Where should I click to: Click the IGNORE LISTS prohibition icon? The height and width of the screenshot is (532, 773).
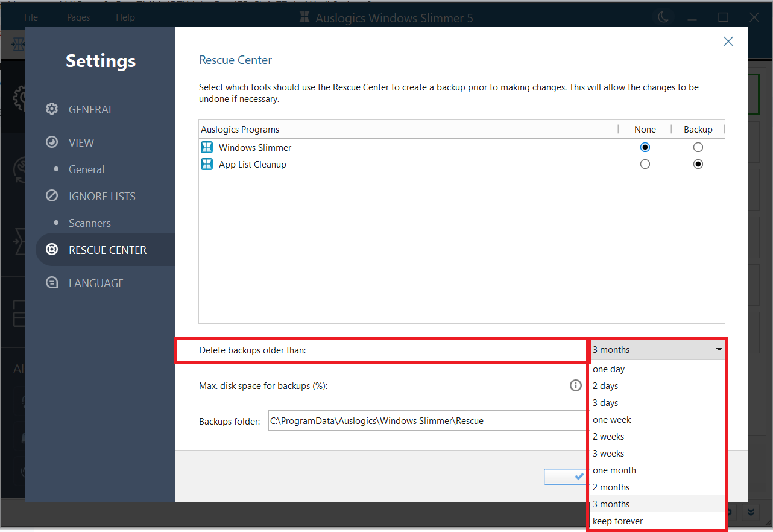52,196
